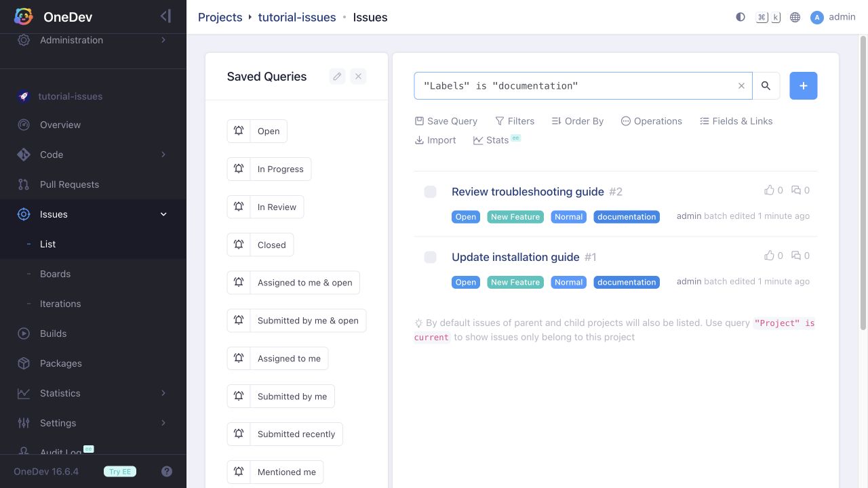Click Open state tag on issue #1
868x488 pixels.
(x=466, y=282)
